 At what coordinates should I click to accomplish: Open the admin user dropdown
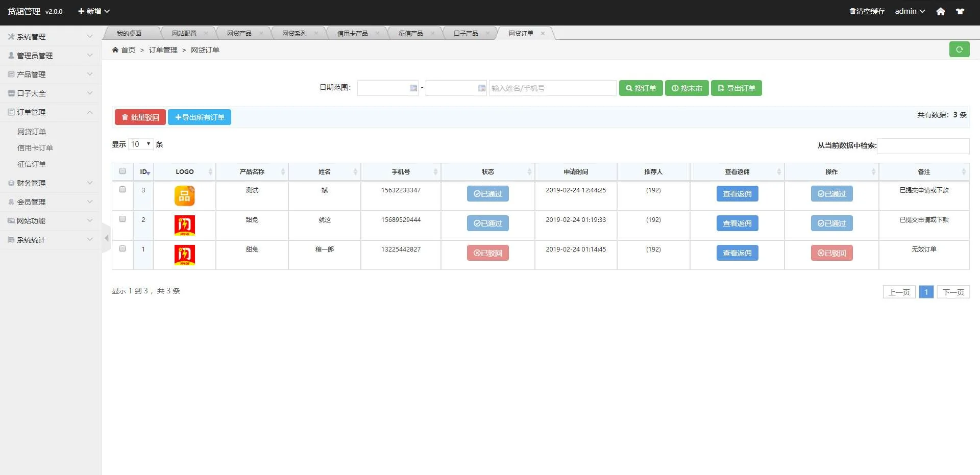[x=910, y=11]
